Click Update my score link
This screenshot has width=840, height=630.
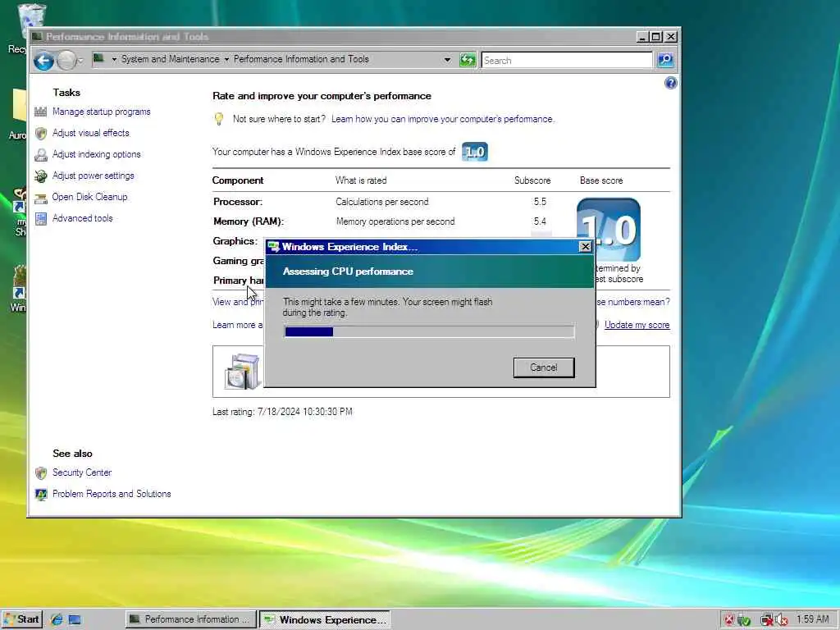637,325
